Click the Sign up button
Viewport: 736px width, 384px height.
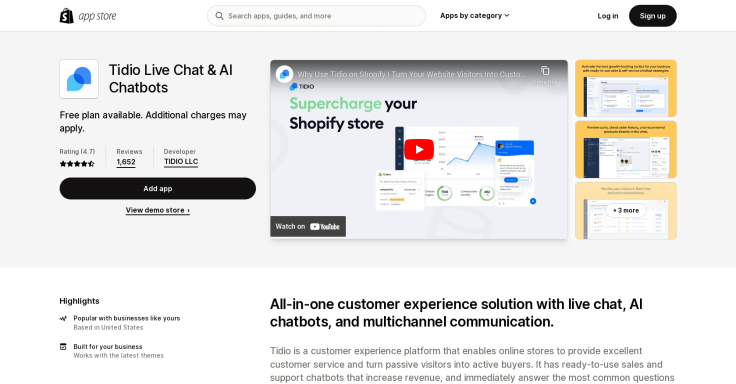(652, 16)
